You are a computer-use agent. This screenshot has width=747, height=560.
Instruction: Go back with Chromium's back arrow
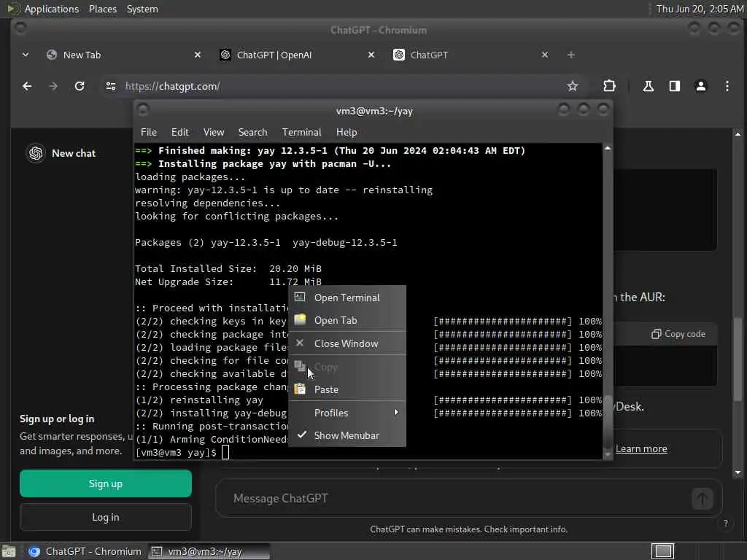[27, 86]
